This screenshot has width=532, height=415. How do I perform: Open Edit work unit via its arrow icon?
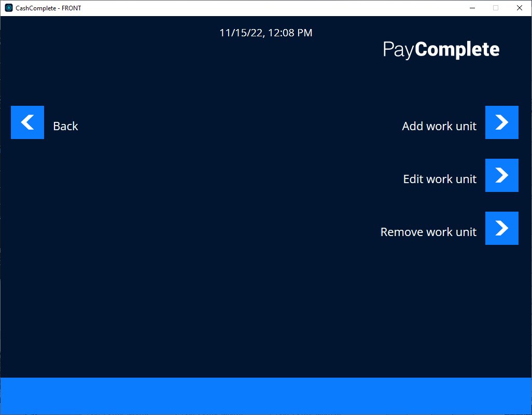tap(501, 175)
